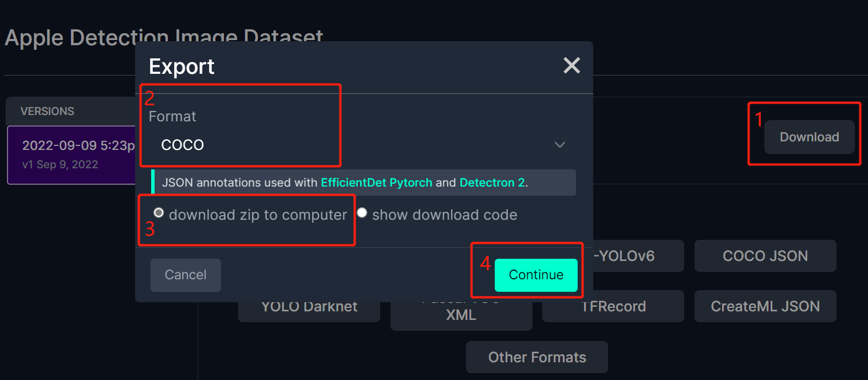Open the Other Formats button

tap(536, 357)
